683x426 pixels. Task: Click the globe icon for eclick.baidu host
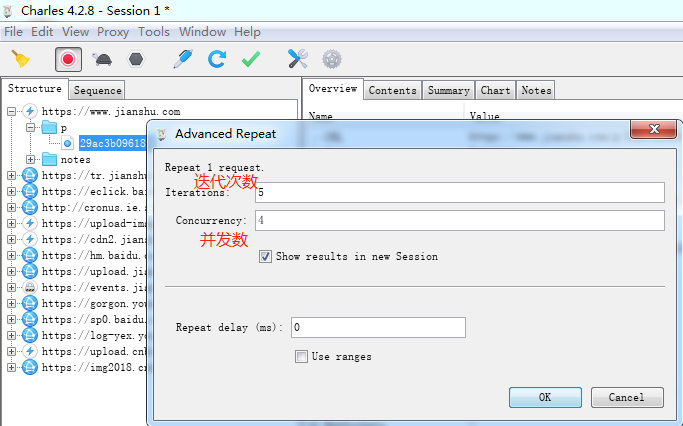(30, 192)
